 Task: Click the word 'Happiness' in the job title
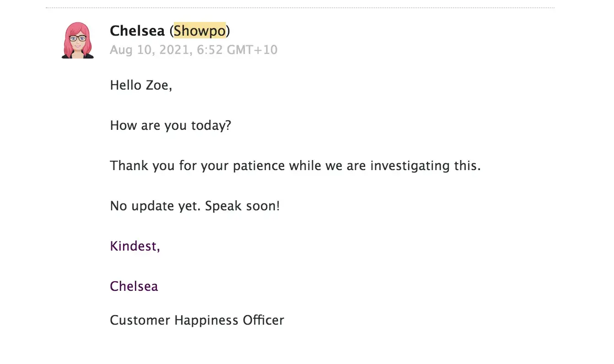pos(206,320)
